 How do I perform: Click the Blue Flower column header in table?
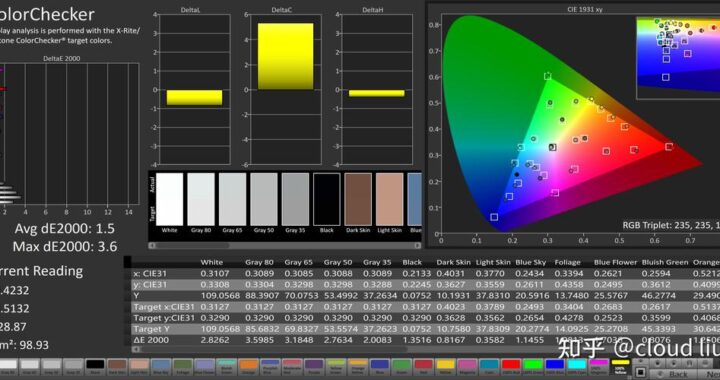coord(615,263)
